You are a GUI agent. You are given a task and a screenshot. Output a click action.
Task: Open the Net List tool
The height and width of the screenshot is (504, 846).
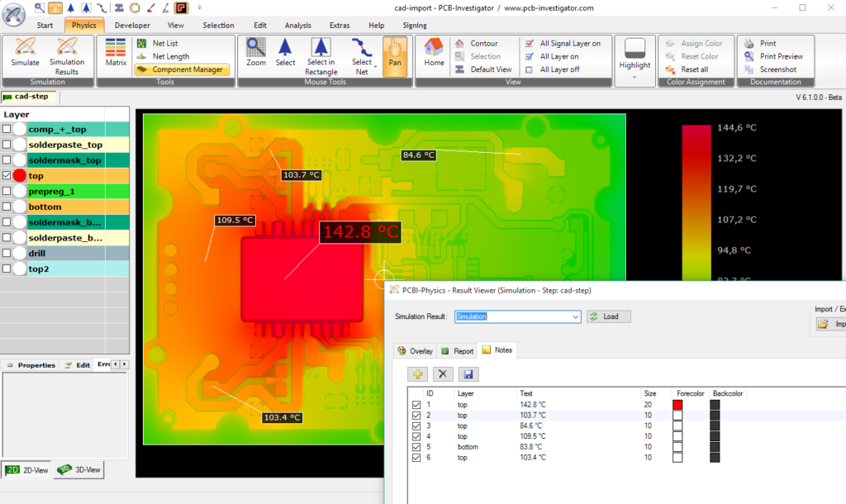158,43
